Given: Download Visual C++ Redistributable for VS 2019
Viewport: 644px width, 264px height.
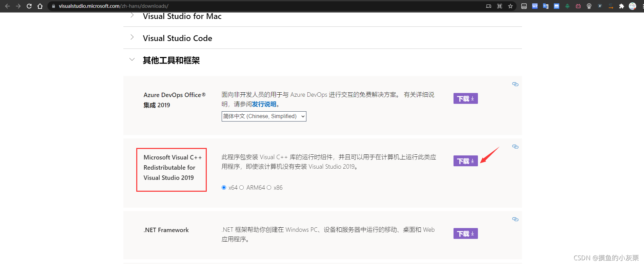Looking at the screenshot, I should click(465, 161).
